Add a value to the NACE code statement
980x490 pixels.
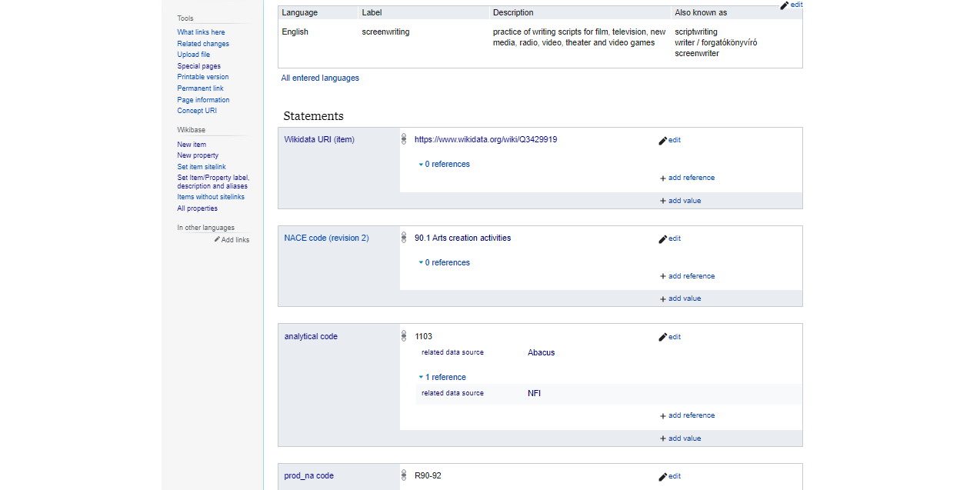[x=680, y=299]
